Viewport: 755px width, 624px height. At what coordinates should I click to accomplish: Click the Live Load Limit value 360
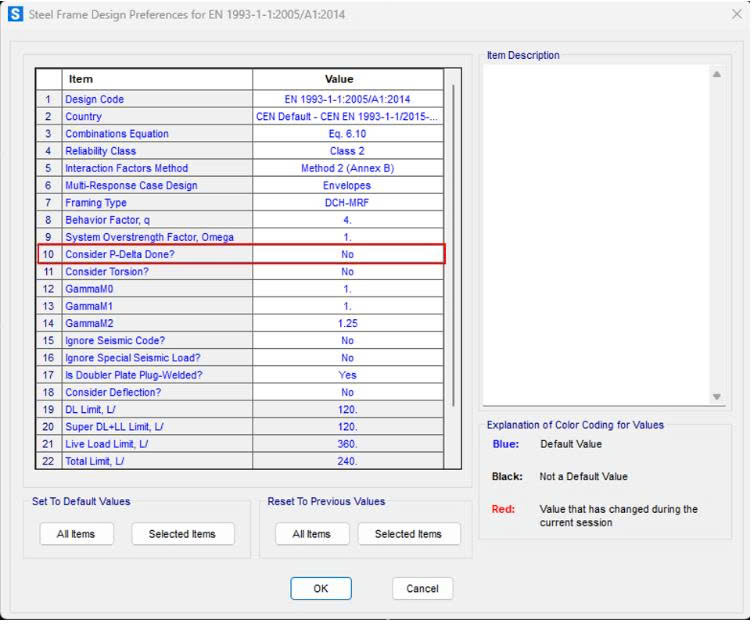347,444
